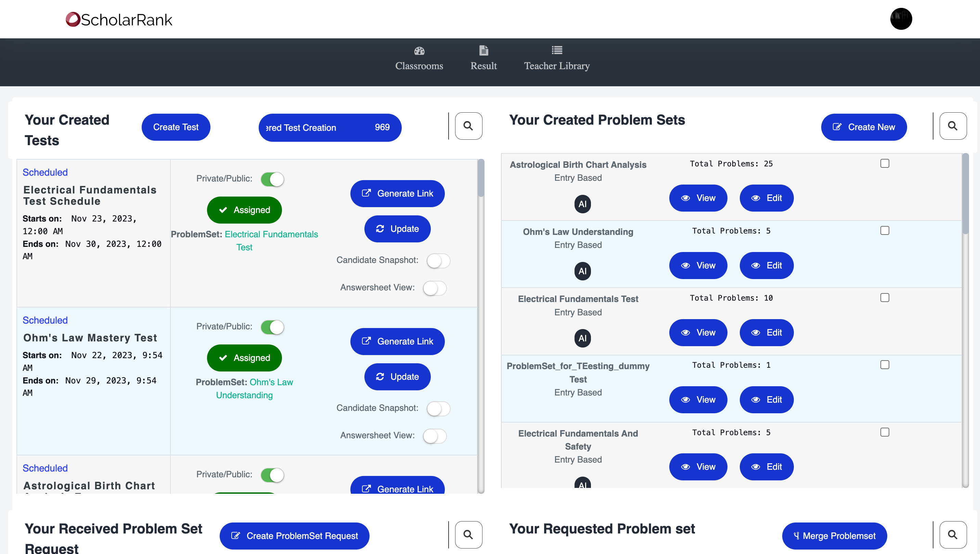Check the Astrological Birth Chart Analysis checkbox
This screenshot has width=980, height=554.
click(x=885, y=163)
